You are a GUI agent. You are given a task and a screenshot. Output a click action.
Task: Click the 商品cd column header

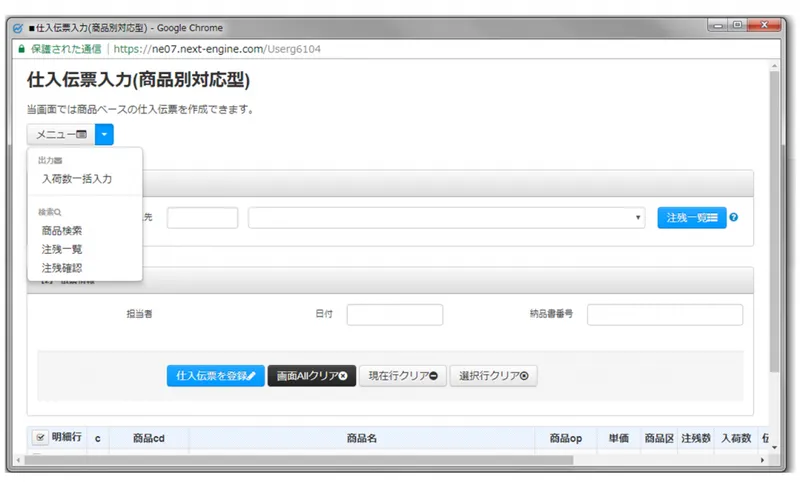pyautogui.click(x=149, y=438)
